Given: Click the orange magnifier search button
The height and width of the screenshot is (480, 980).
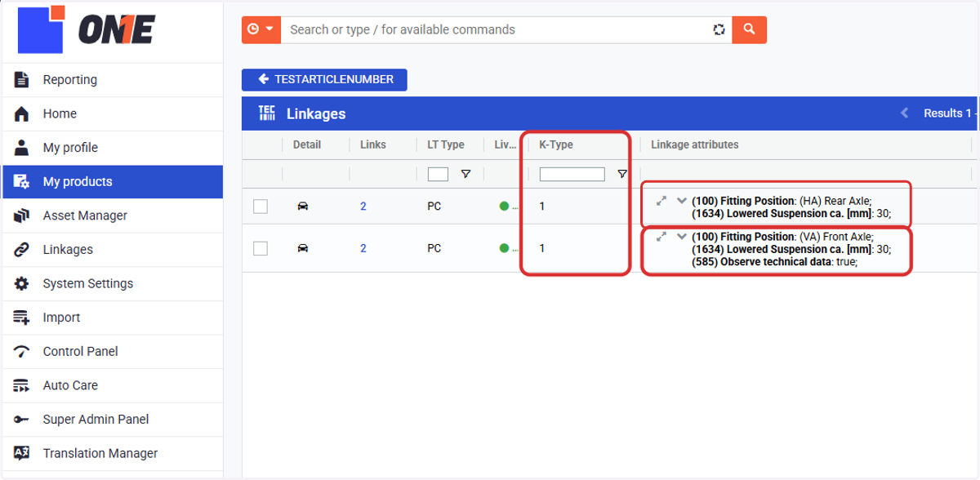Looking at the screenshot, I should [749, 29].
